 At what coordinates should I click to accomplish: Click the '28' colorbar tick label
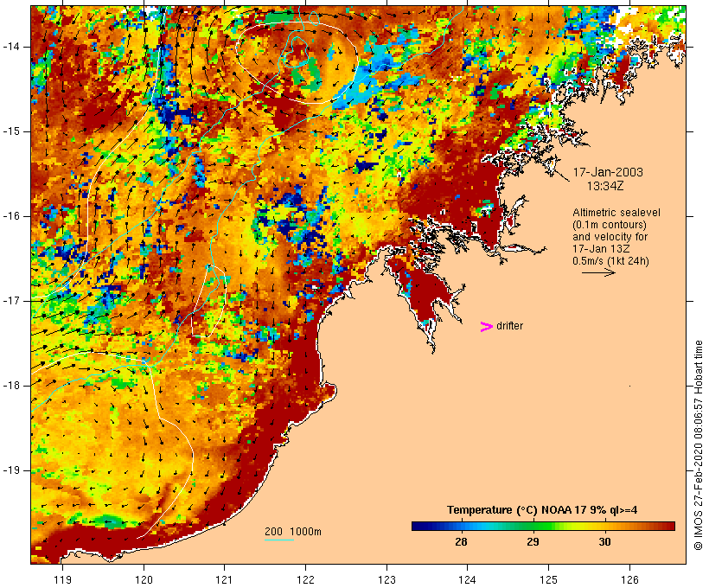point(461,542)
